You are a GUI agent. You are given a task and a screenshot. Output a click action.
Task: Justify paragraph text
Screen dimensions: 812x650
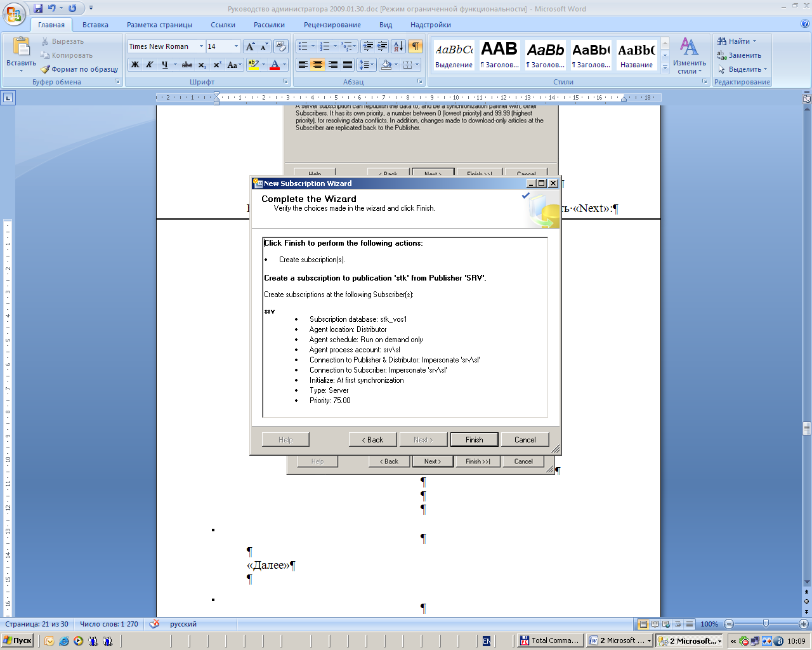347,65
